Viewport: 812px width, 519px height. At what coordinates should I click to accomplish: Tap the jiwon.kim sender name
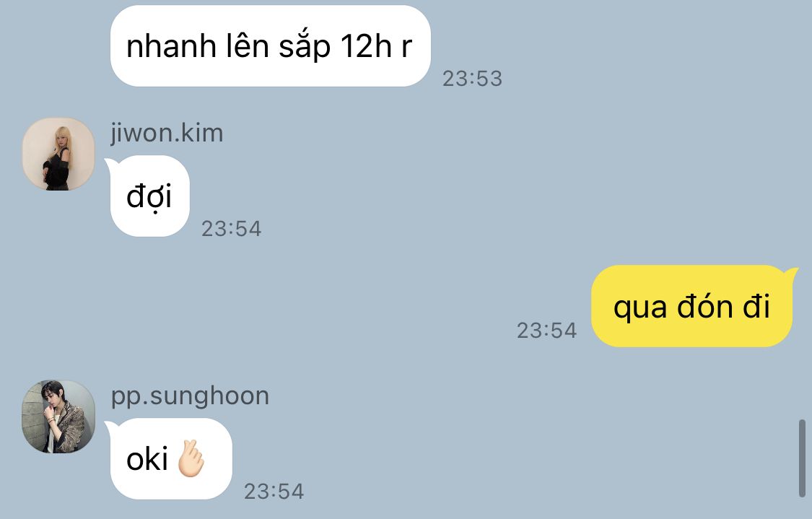(167, 133)
